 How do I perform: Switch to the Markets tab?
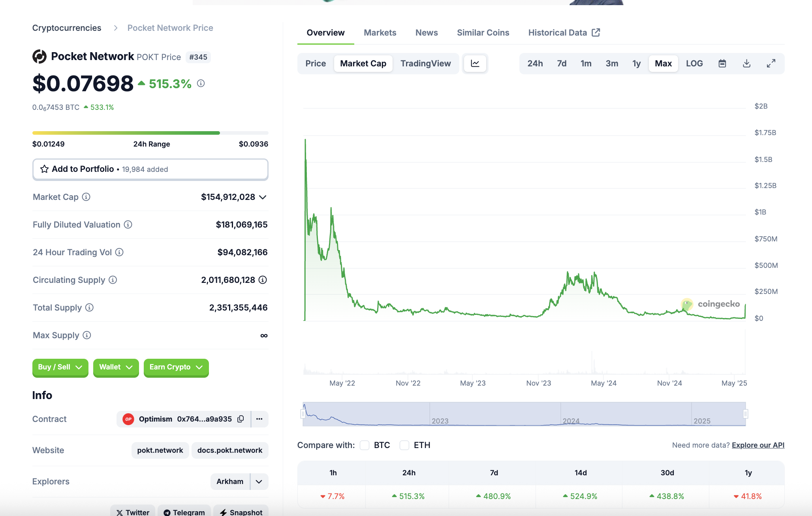[380, 33]
